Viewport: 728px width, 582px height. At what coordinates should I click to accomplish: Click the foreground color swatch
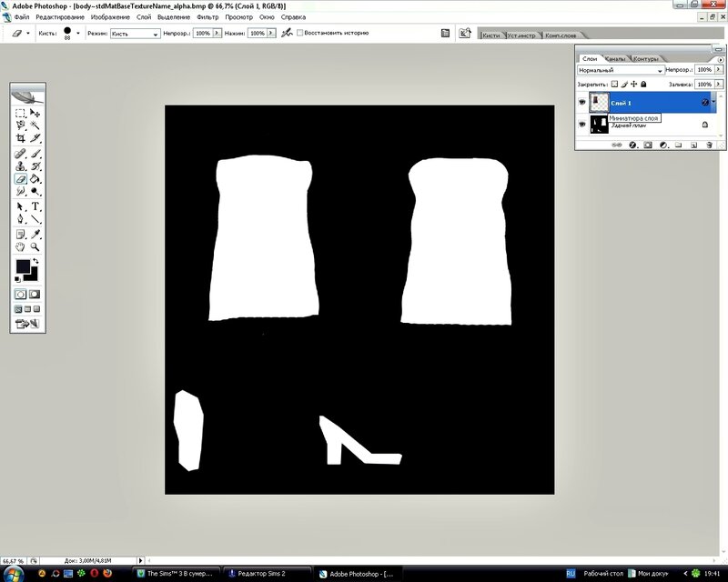[22, 267]
